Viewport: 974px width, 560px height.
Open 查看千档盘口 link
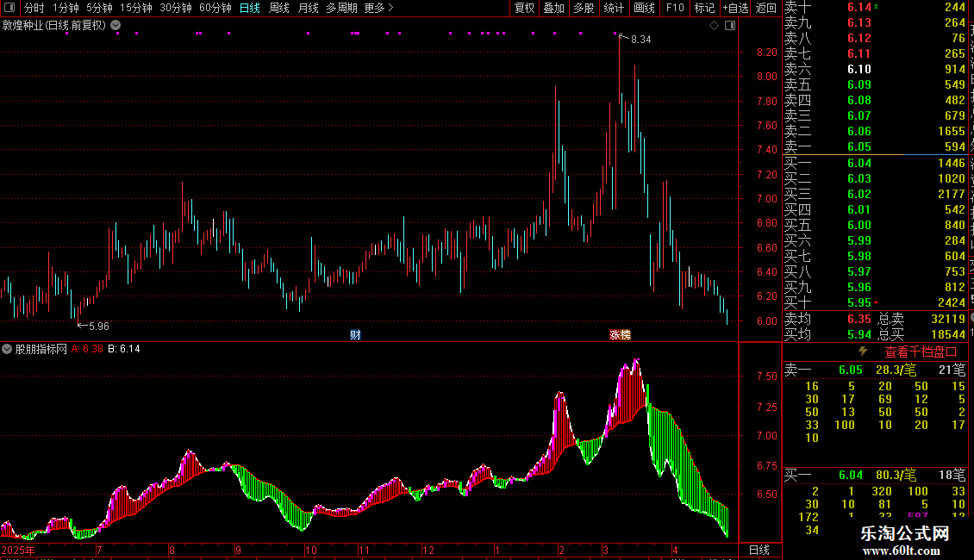click(x=921, y=352)
